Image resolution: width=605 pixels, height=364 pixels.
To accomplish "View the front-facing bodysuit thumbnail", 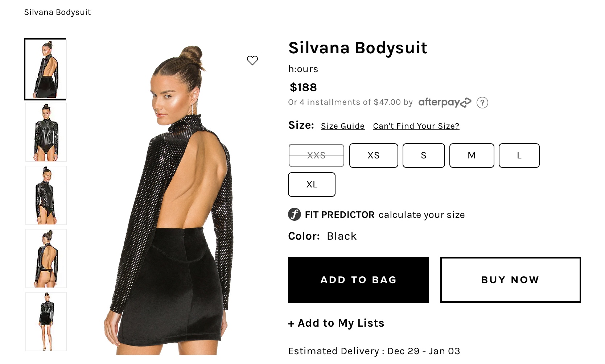I will 46,132.
